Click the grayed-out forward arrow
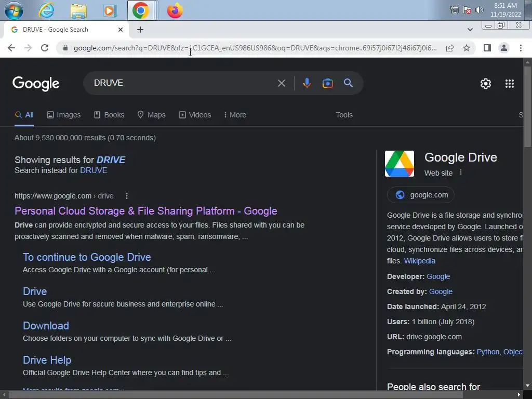 28,48
